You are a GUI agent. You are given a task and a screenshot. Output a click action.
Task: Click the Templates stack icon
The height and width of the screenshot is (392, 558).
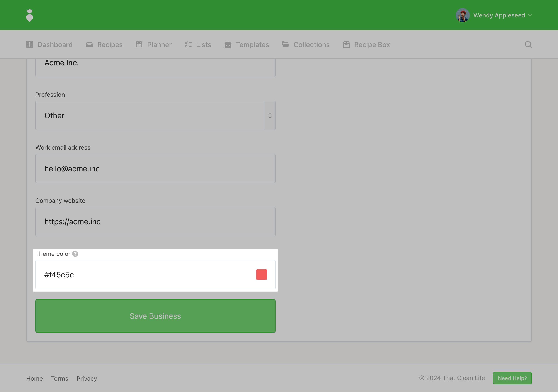point(228,44)
